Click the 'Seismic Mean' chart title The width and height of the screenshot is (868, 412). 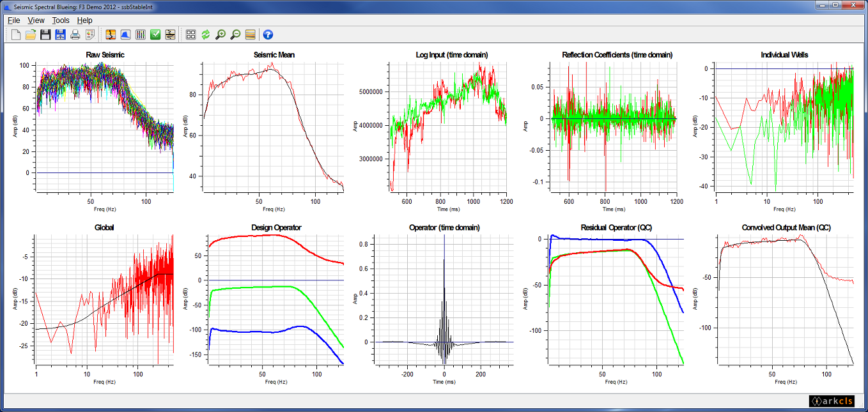pyautogui.click(x=274, y=55)
